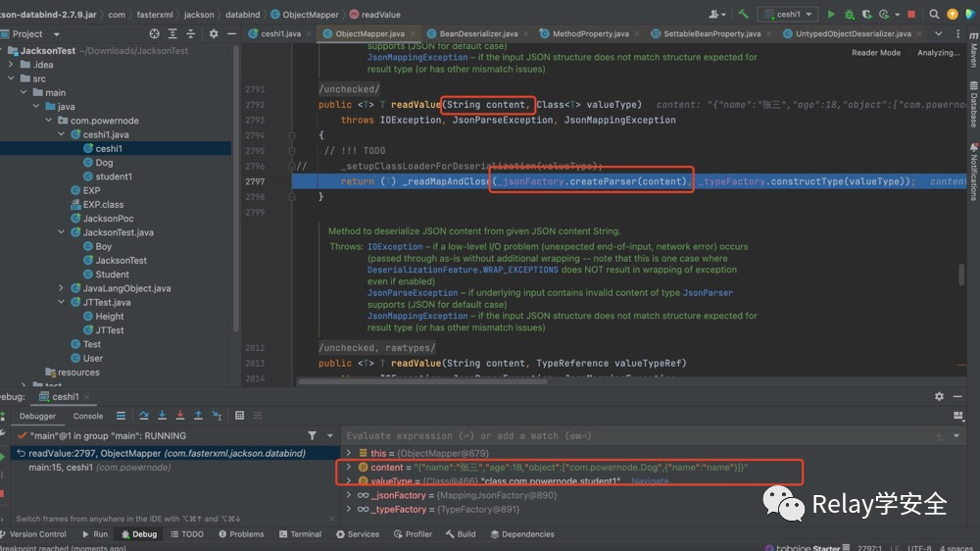Screen dimensions: 980x551
Task: Switch to SettableBeanProperty.java tab
Action: pyautogui.click(x=711, y=33)
